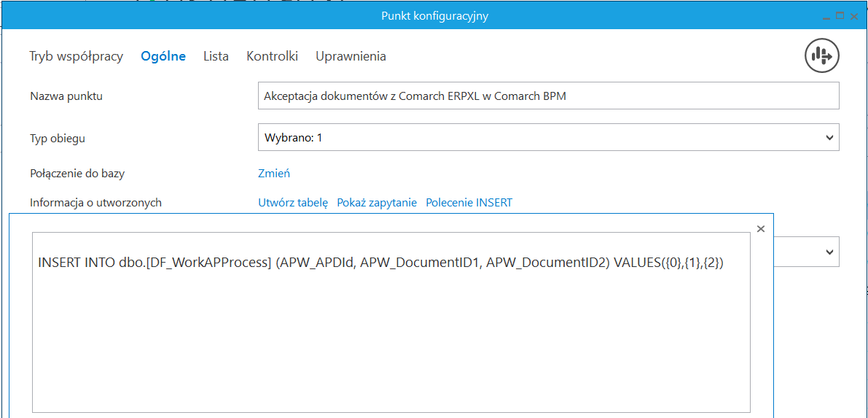
Task: Click the round save-and-proceed icon
Action: 822,55
